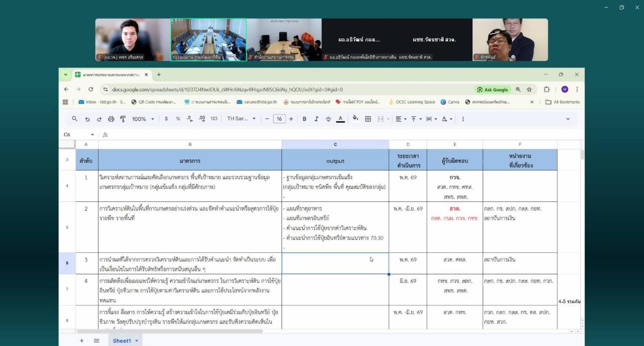This screenshot has height=346, width=644.
Task: Toggle strikethrough formatting
Action: [329, 119]
